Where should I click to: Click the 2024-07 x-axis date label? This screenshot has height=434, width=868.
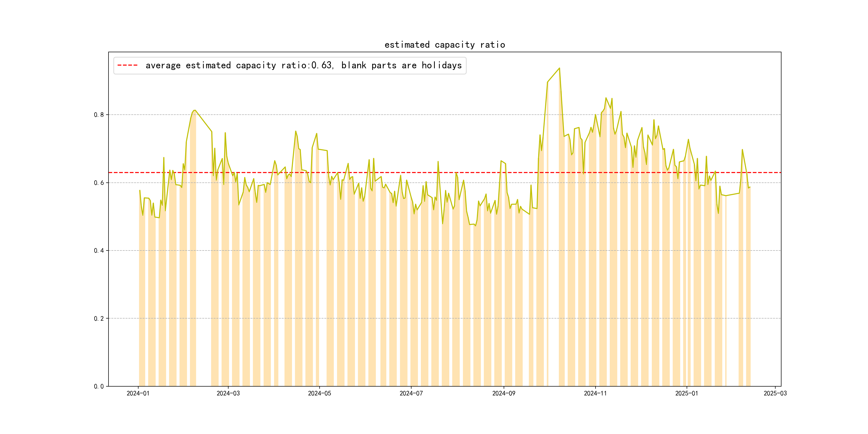point(411,394)
